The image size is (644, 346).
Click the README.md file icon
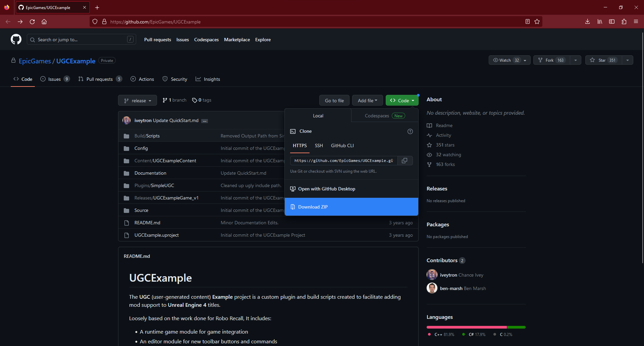pos(126,223)
